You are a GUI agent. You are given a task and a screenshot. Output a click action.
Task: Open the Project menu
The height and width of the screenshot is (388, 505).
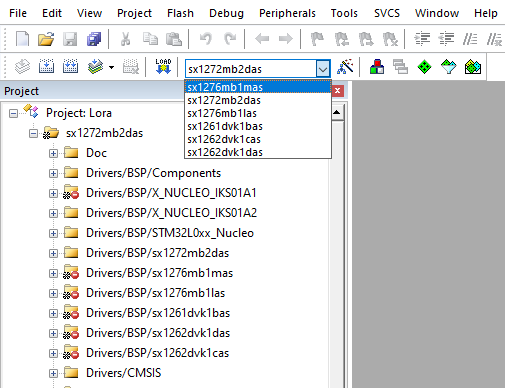coord(134,13)
